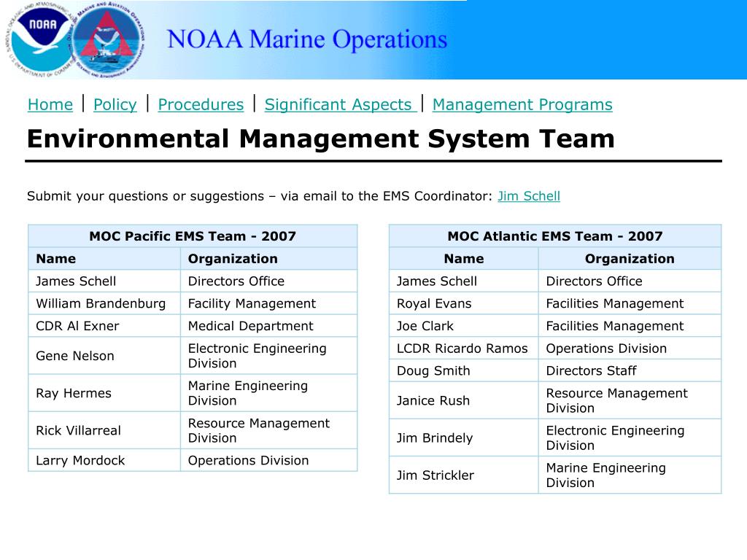This screenshot has width=747, height=560.
Task: Click the NOAA logo emblem
Action: click(41, 40)
